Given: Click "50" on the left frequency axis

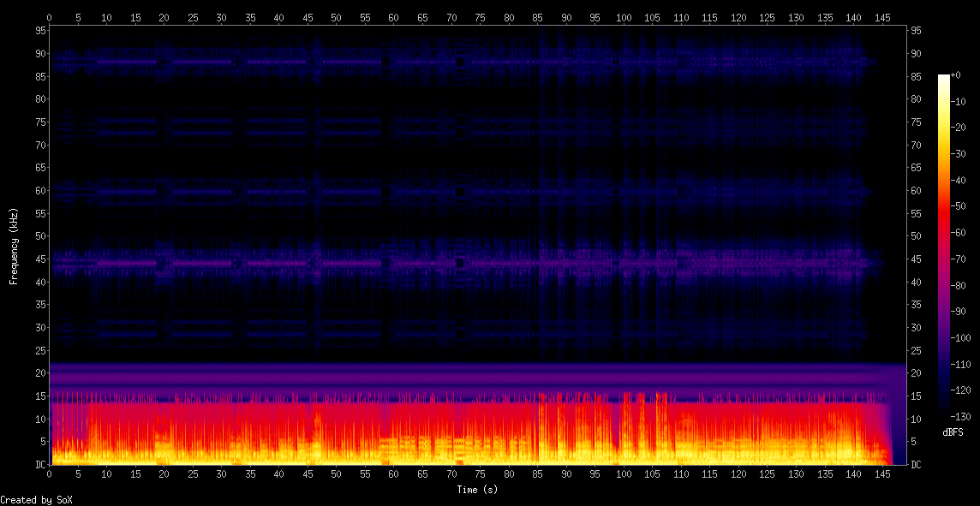Looking at the screenshot, I should [x=40, y=236].
